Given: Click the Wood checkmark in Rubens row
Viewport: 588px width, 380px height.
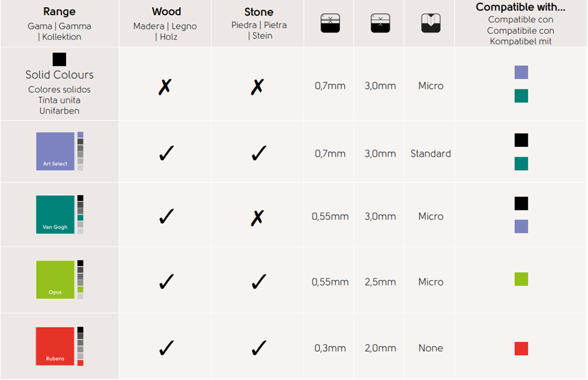Looking at the screenshot, I should click(x=166, y=349).
